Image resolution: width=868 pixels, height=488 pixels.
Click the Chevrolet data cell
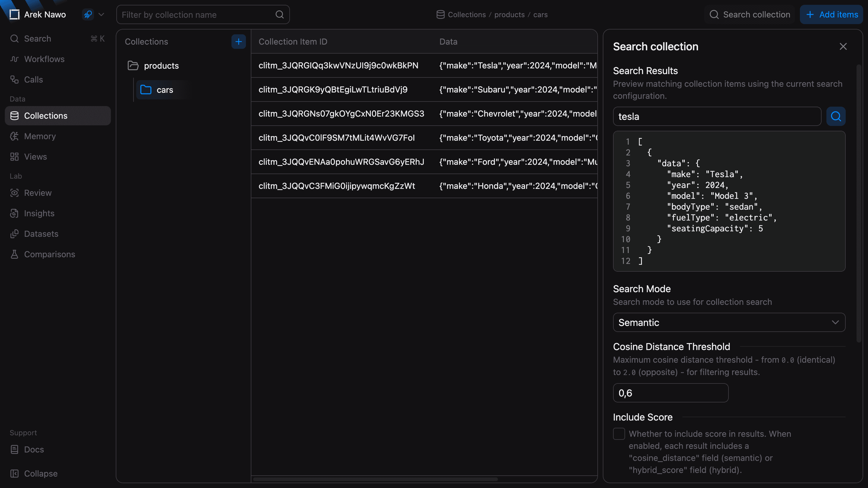click(x=518, y=114)
